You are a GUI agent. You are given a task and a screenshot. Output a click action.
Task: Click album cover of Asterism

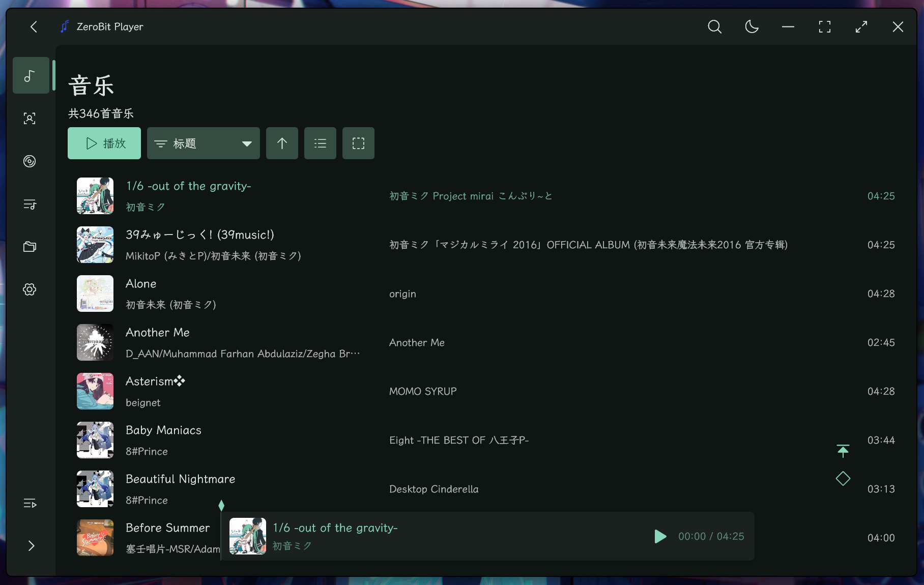95,391
